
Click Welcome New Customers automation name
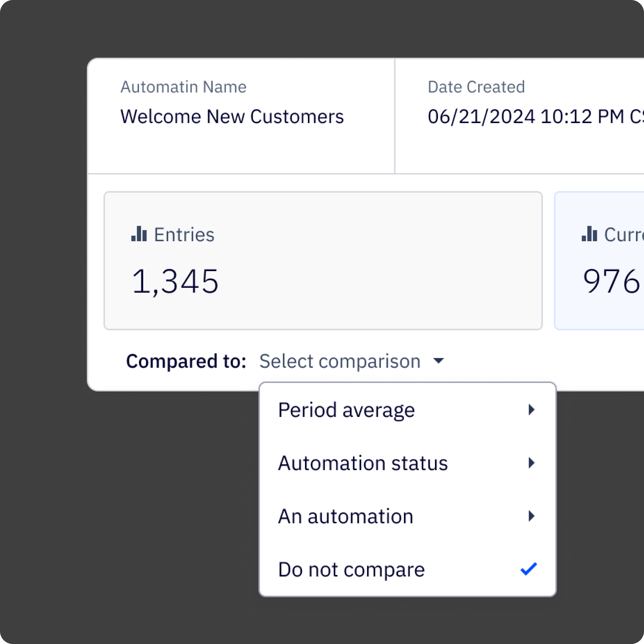click(x=232, y=117)
